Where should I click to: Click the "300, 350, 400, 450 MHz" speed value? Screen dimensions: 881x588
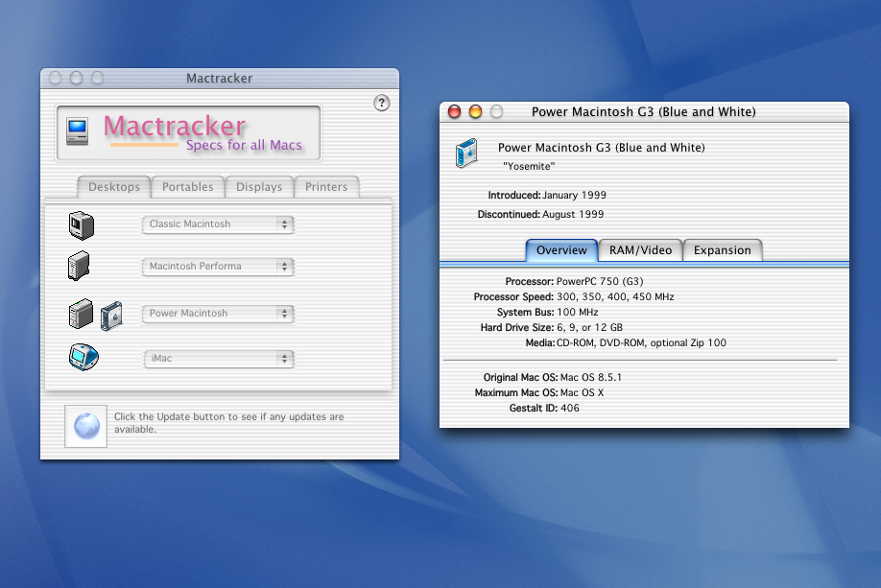[x=615, y=297]
